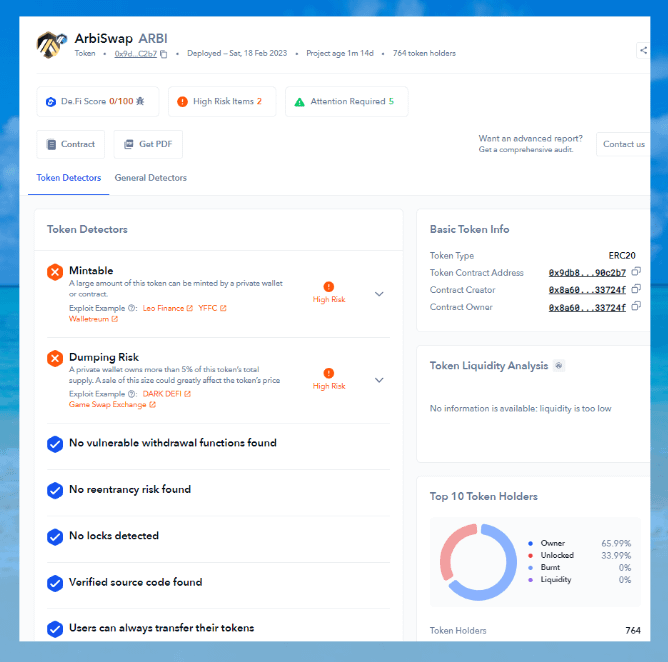The image size is (668, 662).
Task: Click the share icon at top right
Action: pyautogui.click(x=643, y=50)
